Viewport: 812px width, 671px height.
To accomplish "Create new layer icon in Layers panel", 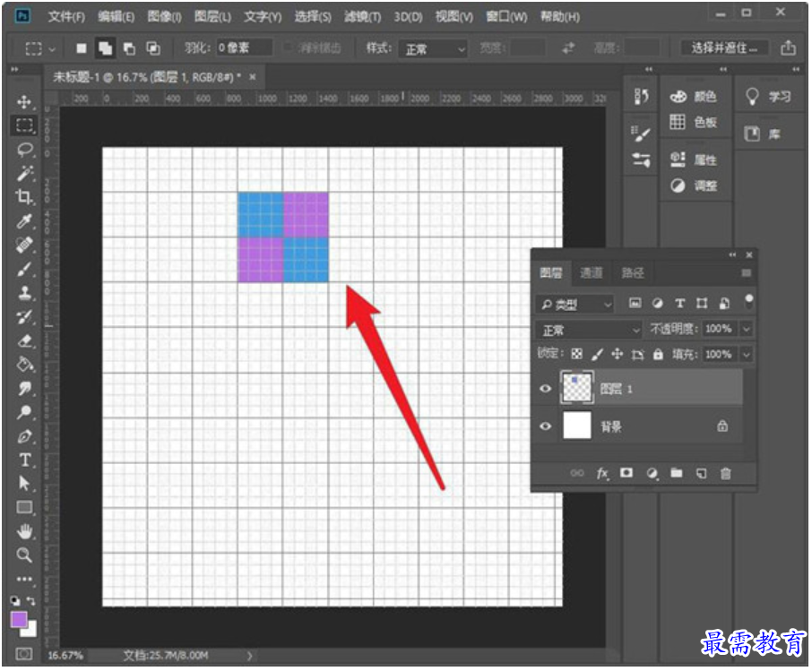I will pyautogui.click(x=701, y=473).
